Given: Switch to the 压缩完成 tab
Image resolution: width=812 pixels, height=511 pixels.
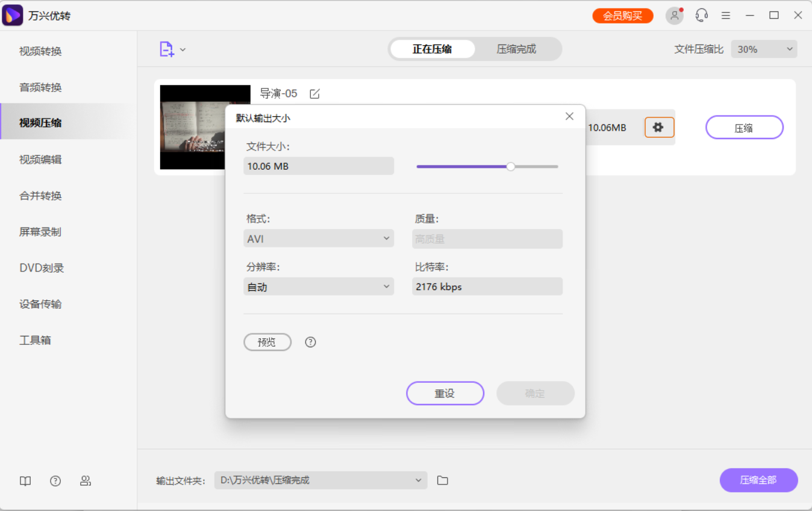Looking at the screenshot, I should pos(518,49).
